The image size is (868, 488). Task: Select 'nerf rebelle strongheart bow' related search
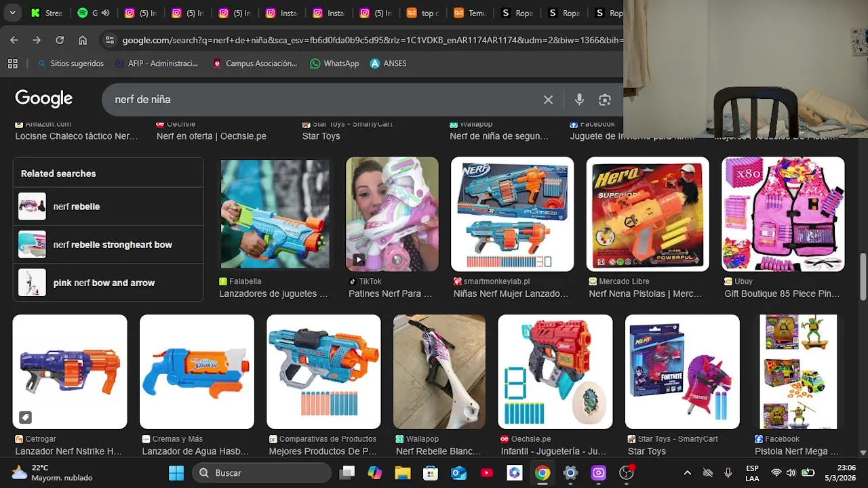pos(108,245)
